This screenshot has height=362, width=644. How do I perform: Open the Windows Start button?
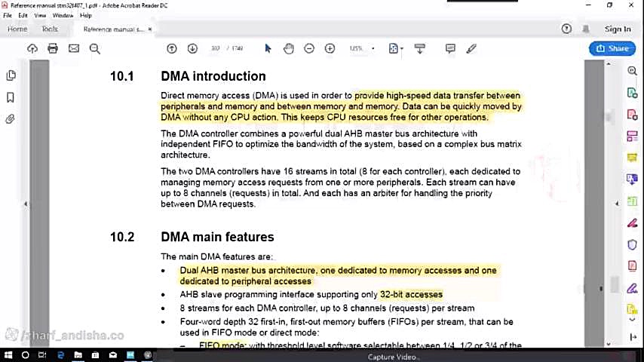click(x=8, y=355)
